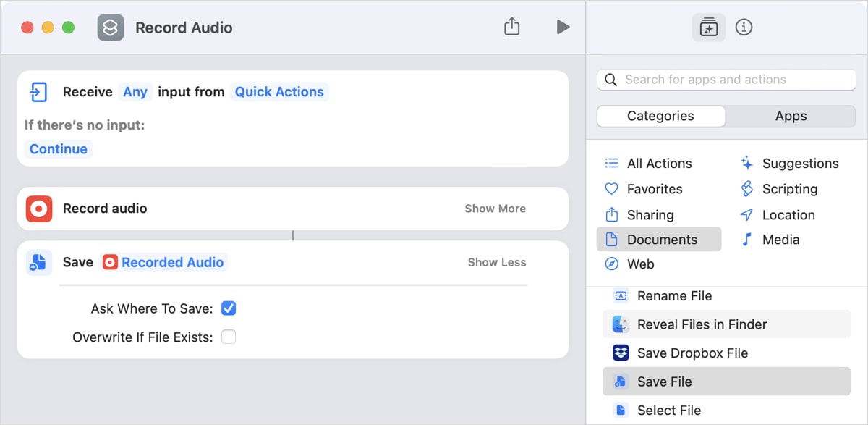Open the Favorites category

pos(655,188)
